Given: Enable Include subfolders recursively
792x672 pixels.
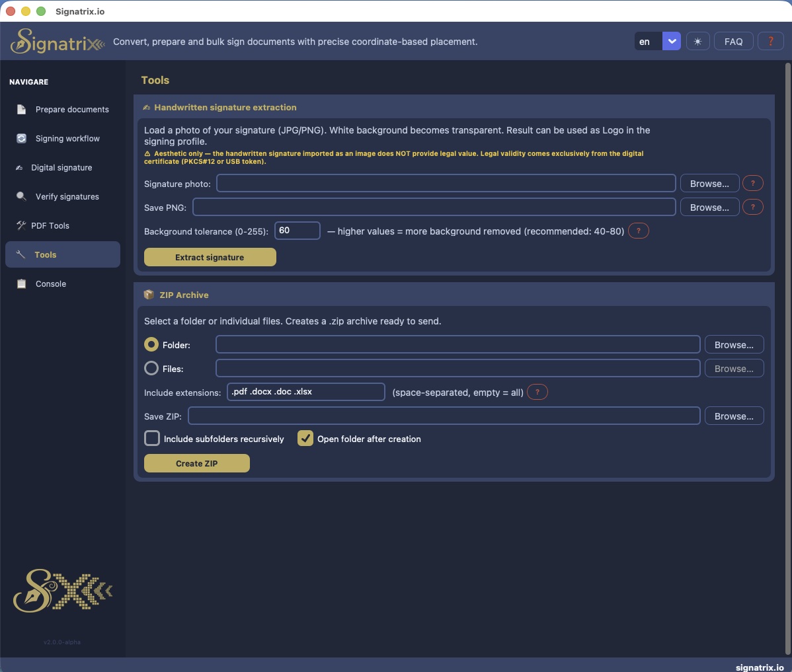Looking at the screenshot, I should 151,438.
